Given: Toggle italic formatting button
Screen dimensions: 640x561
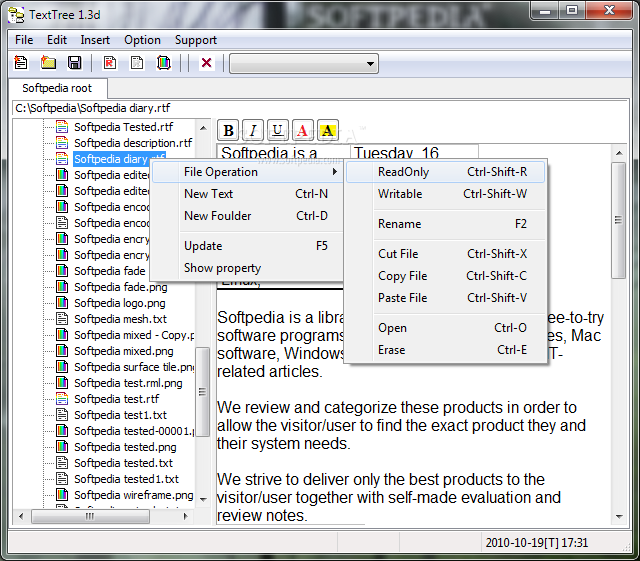Looking at the screenshot, I should 253,131.
